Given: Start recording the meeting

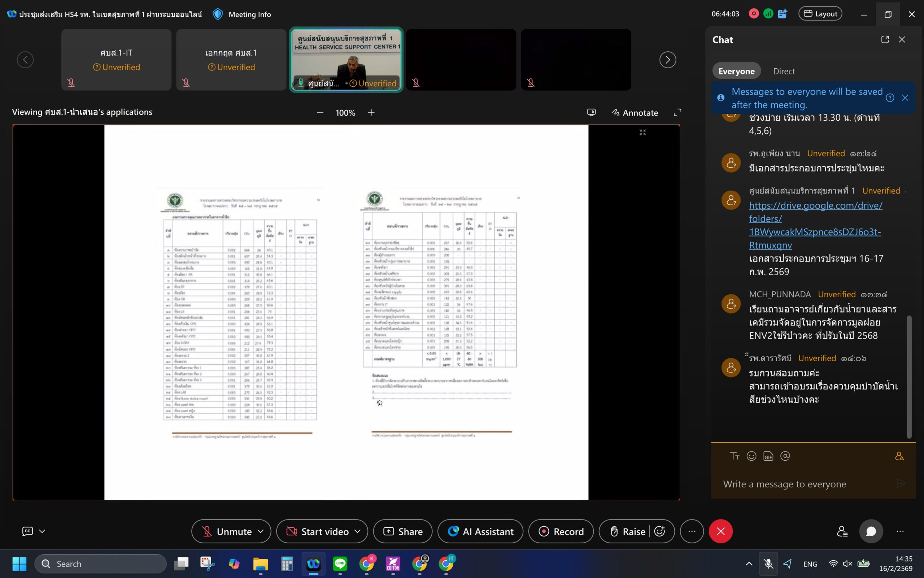Looking at the screenshot, I should point(561,531).
